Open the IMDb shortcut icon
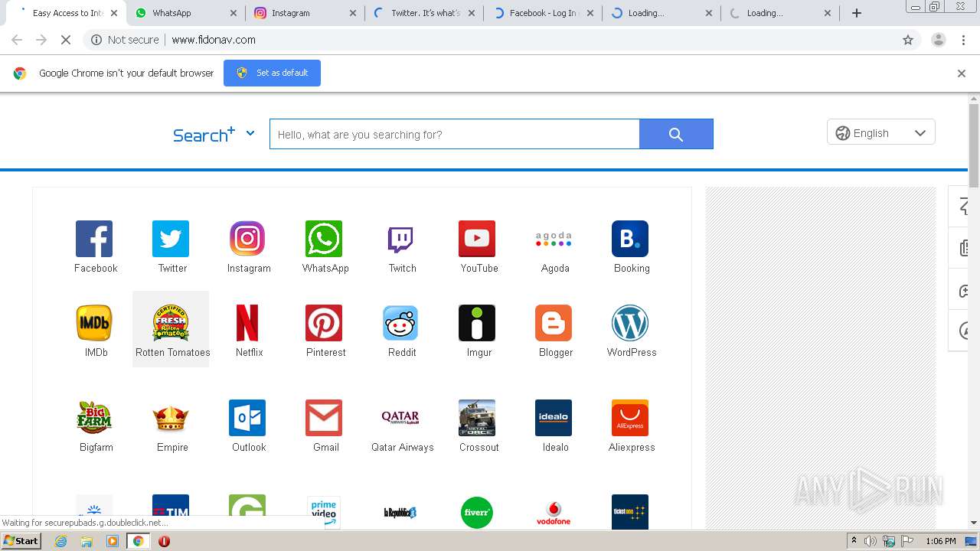 click(94, 323)
